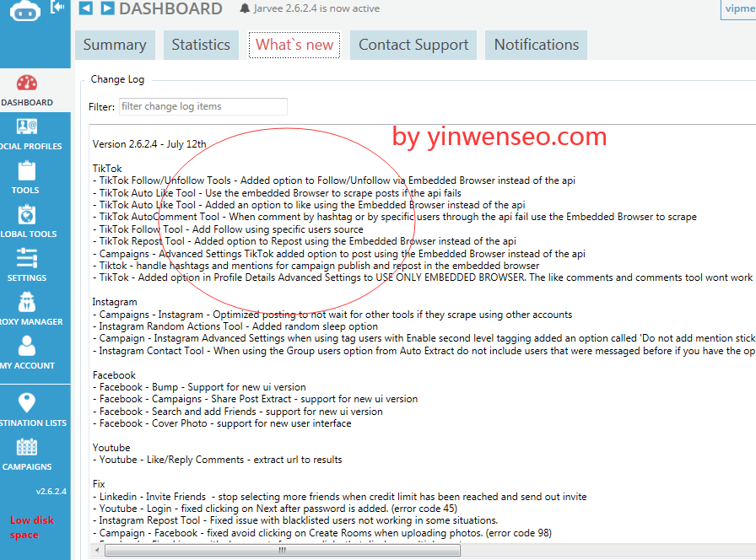
Task: Click the 'Campaign - Facebook' fix line
Action: [x=322, y=533]
